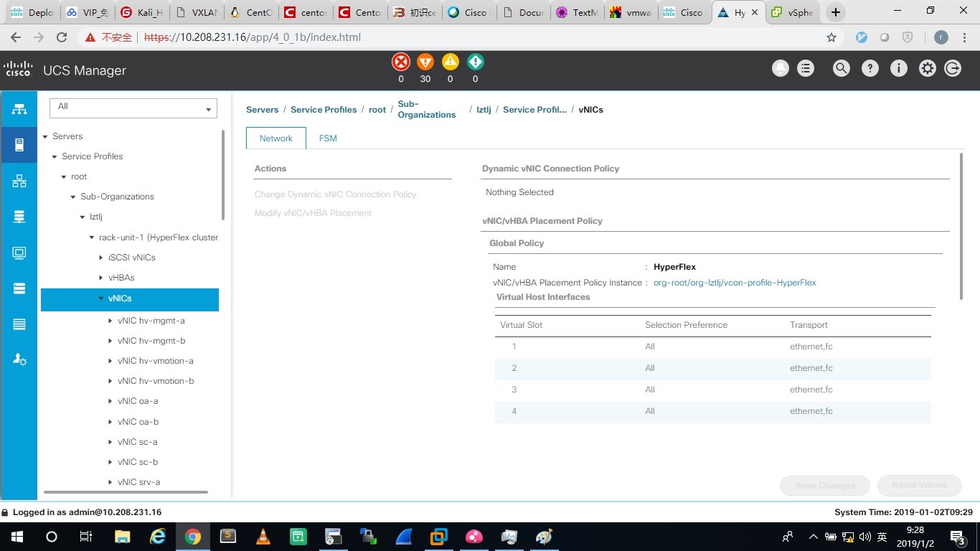Viewport: 980px width, 551px height.
Task: Open the VM section in the sidebar
Action: [19, 253]
